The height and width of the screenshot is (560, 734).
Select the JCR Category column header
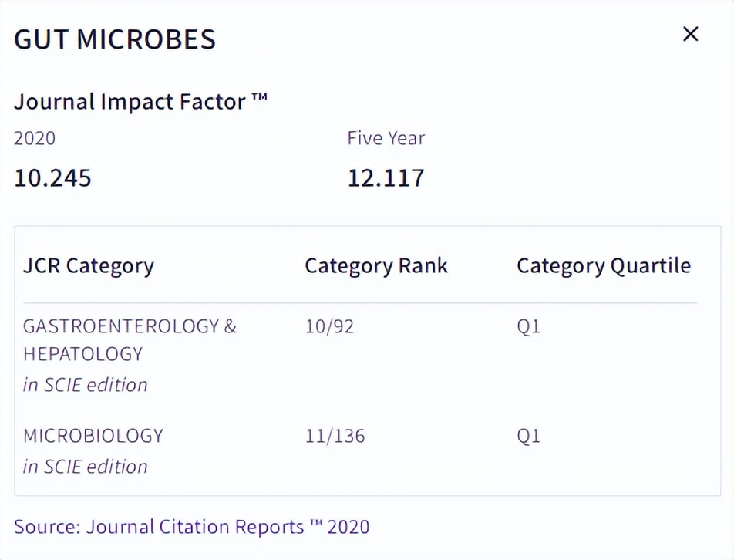click(x=87, y=265)
